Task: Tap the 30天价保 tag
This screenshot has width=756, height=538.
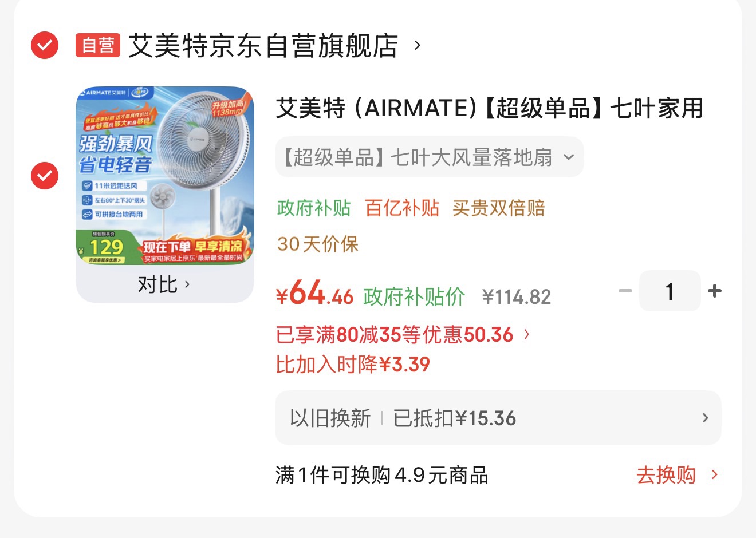Action: [x=318, y=244]
